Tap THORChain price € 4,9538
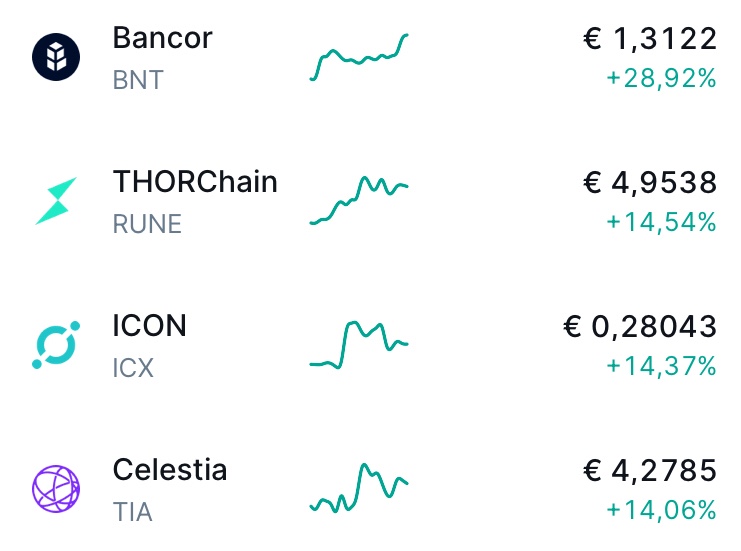 coord(650,183)
